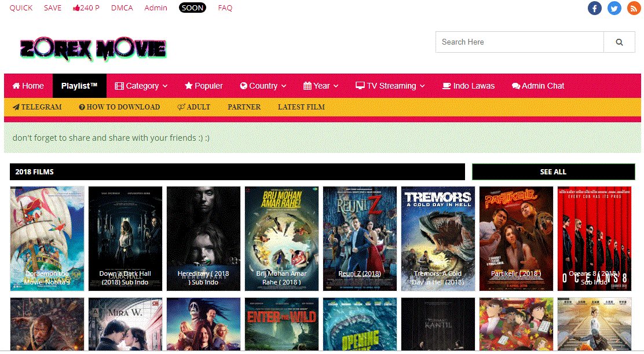Viewport: 644px width, 354px height.
Task: Open the Hereditary (2018) Sub Indo poster
Action: [203, 239]
